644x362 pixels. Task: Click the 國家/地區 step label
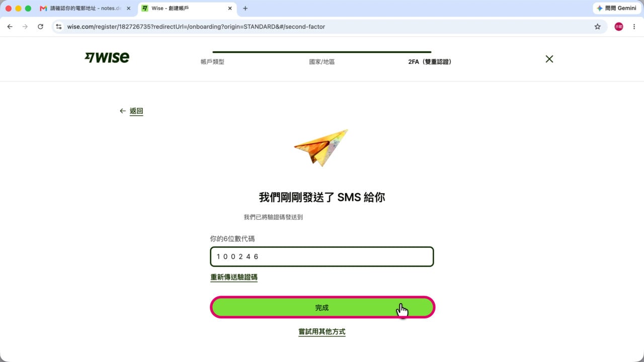[322, 62]
